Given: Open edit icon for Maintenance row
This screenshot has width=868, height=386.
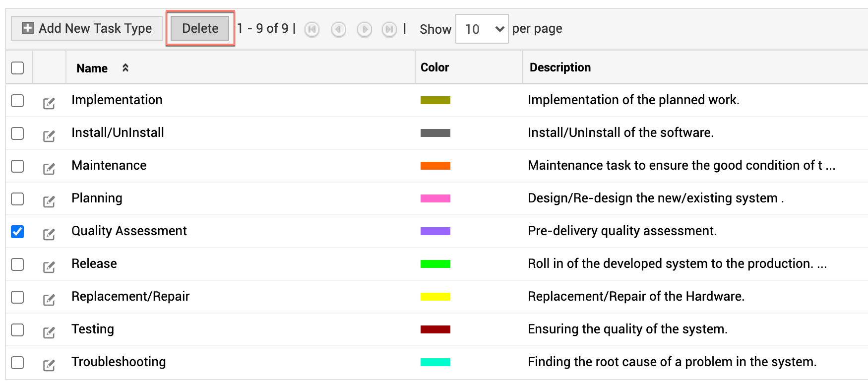Looking at the screenshot, I should [49, 169].
